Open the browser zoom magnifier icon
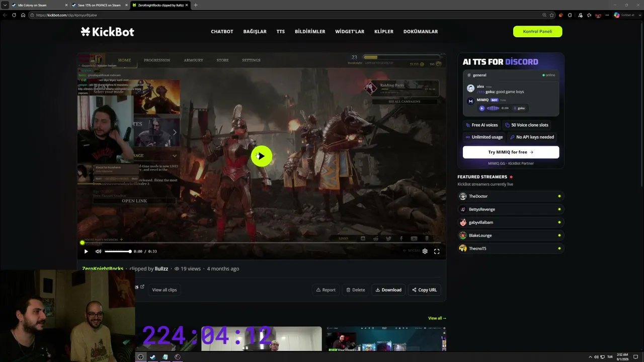 544,15
